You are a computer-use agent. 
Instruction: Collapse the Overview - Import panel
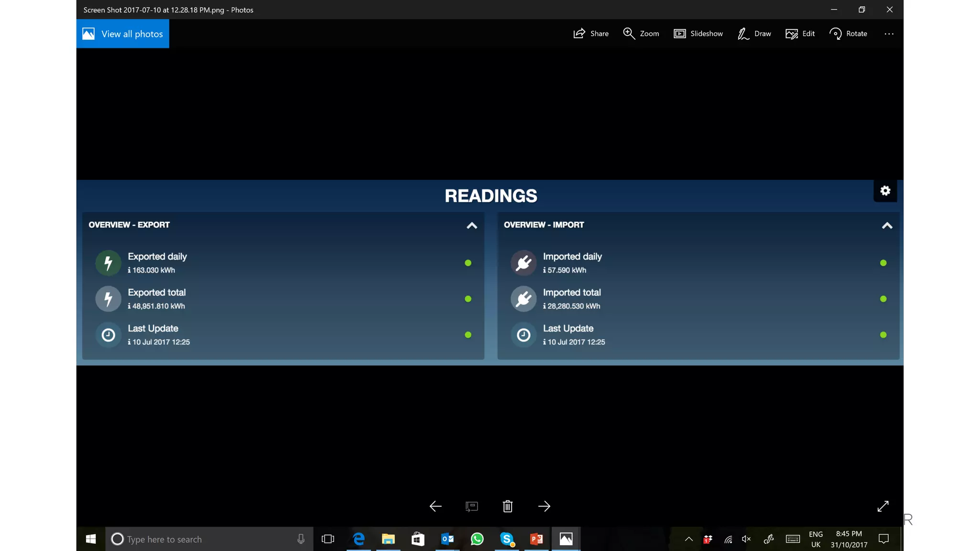pos(887,226)
